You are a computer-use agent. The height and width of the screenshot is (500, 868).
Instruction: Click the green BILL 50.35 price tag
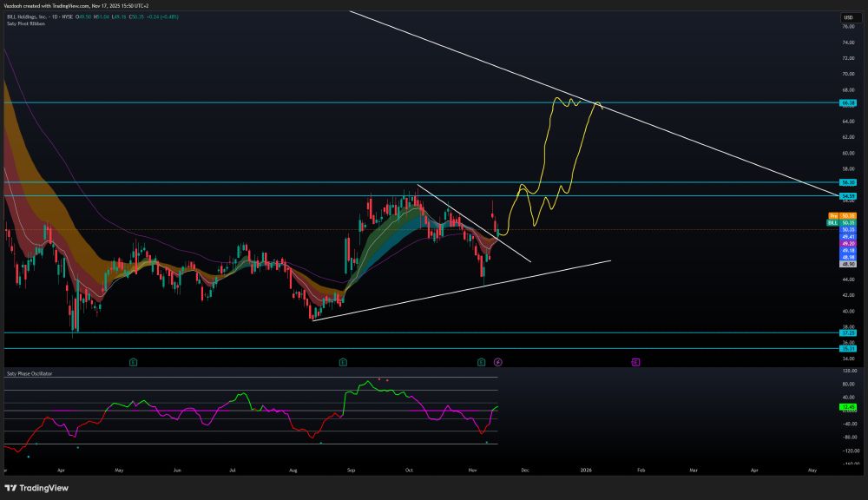[841, 222]
